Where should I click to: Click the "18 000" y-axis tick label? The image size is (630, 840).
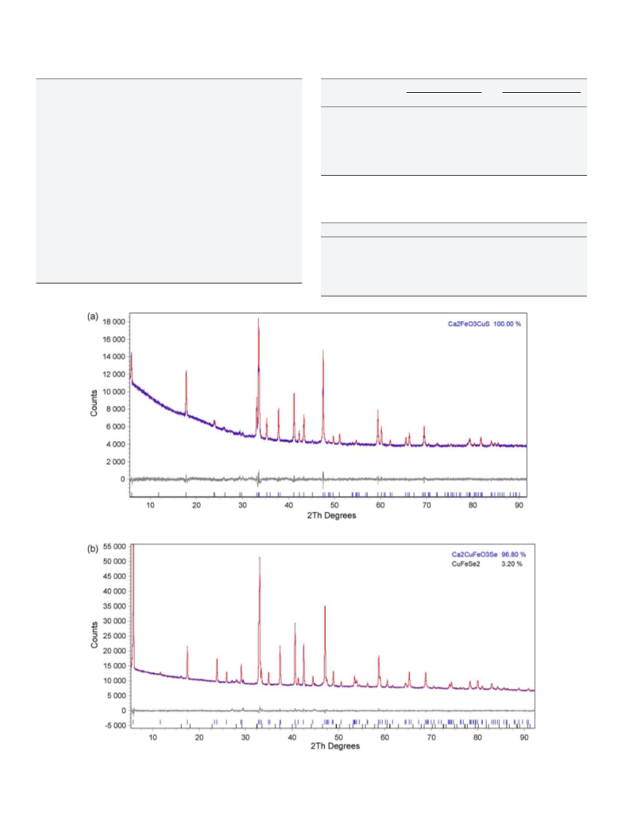pyautogui.click(x=114, y=322)
